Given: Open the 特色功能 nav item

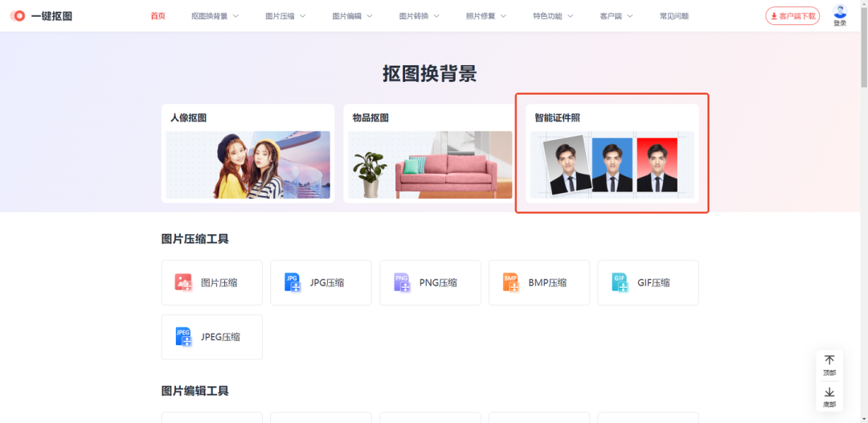Looking at the screenshot, I should tap(547, 16).
